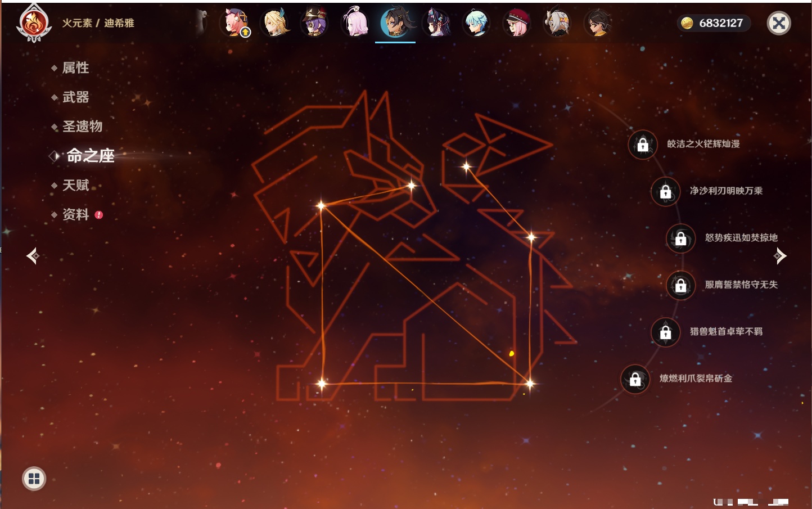The height and width of the screenshot is (509, 812).
Task: Open the 天赋 talents tab
Action: coord(75,185)
